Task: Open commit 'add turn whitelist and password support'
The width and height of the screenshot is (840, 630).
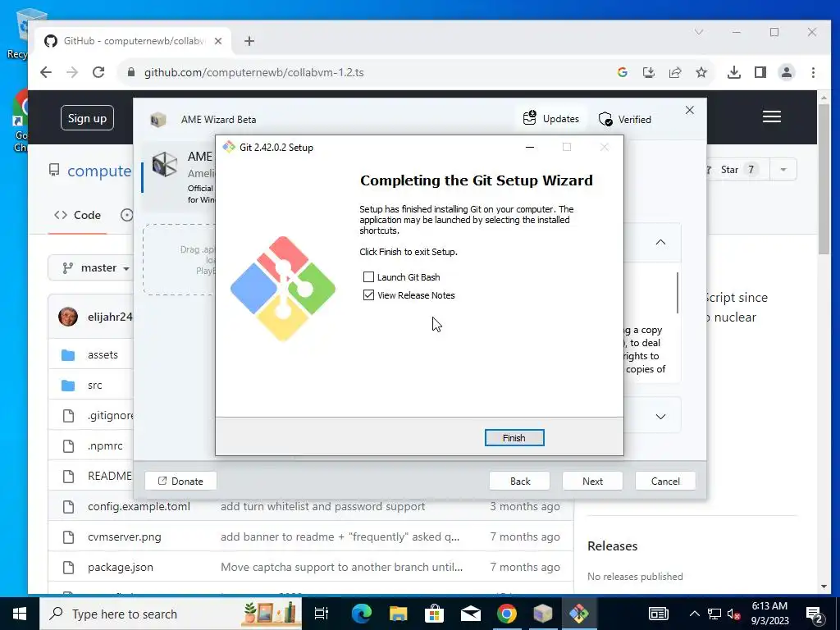Action: coord(322,506)
